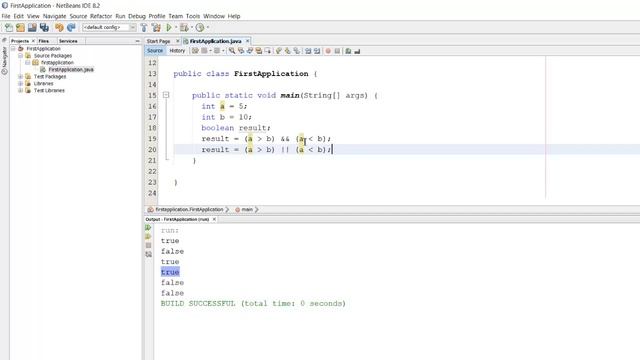Image resolution: width=640 pixels, height=360 pixels.
Task: Expand the Libraries node
Action: point(20,83)
